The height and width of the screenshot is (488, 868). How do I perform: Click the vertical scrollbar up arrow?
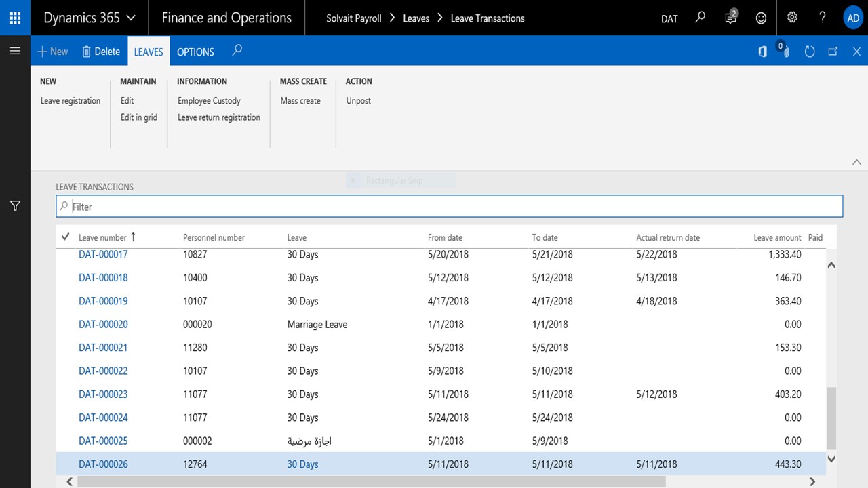(x=831, y=265)
